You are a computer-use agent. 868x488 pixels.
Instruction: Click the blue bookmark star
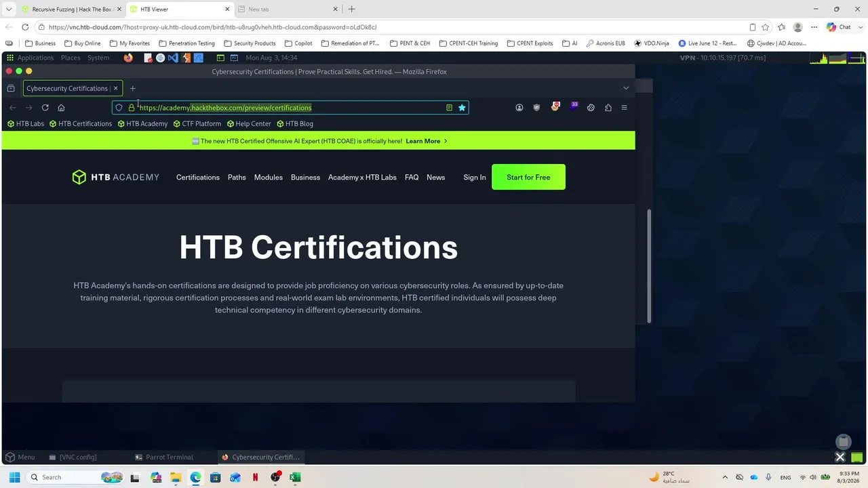point(462,108)
